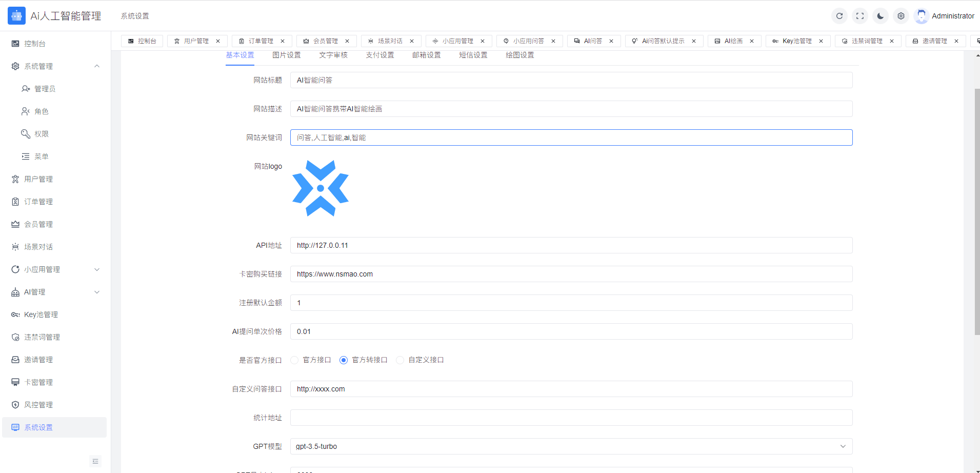Viewport: 980px width, 473px height.
Task: Open 角色 in the sidebar
Action: coord(55,111)
